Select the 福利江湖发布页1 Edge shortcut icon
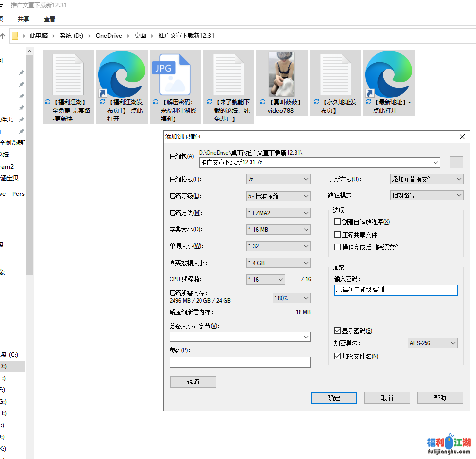Image resolution: width=476 pixels, height=459 pixels. point(122,74)
